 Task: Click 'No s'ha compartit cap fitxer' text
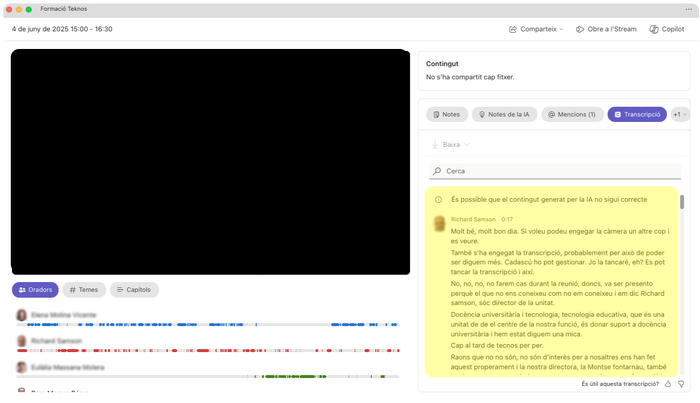pos(470,77)
